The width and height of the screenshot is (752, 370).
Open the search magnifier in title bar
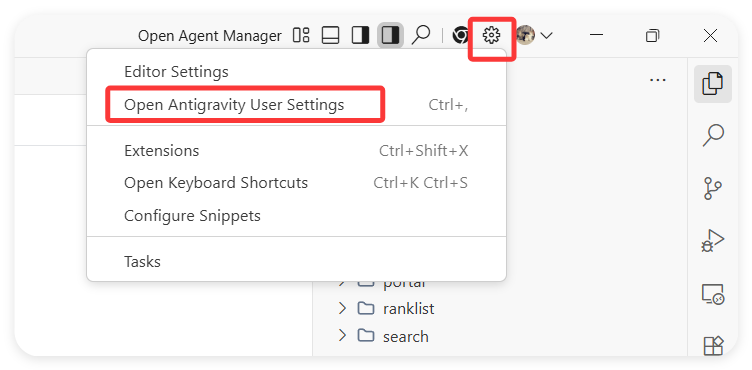(421, 35)
